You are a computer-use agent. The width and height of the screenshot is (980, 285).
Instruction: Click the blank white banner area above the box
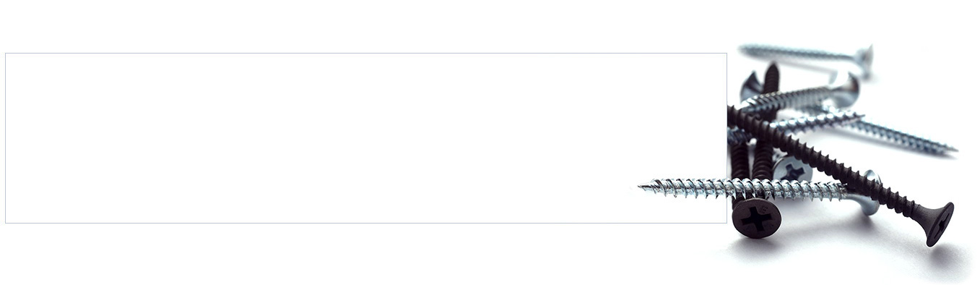click(x=361, y=26)
